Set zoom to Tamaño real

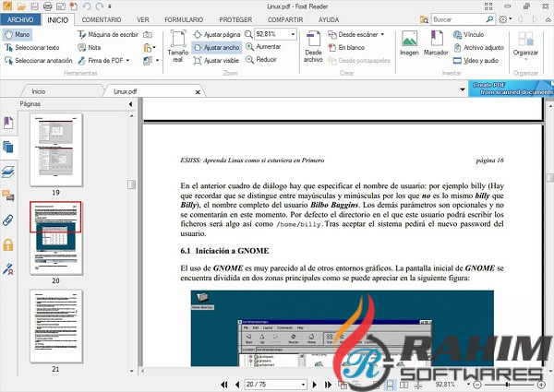tap(177, 46)
